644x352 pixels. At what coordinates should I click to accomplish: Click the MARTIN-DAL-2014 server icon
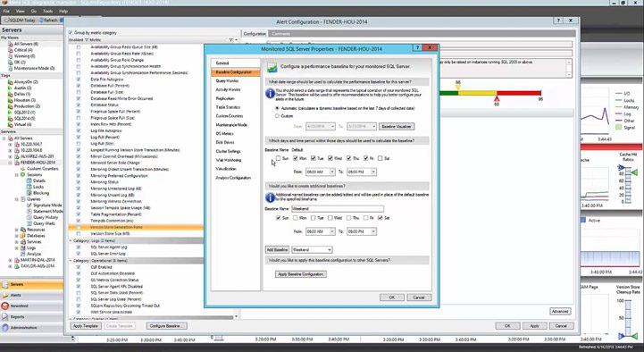(17, 260)
